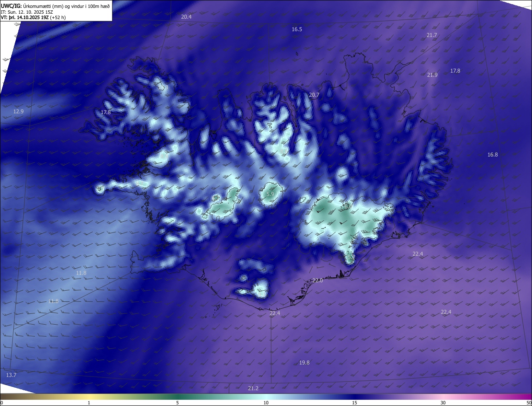This screenshot has width=532, height=406.
Task: Click the 'VT: þri. 14.10.2025 19Z (+52 h)' line
Action: [x=33, y=17]
